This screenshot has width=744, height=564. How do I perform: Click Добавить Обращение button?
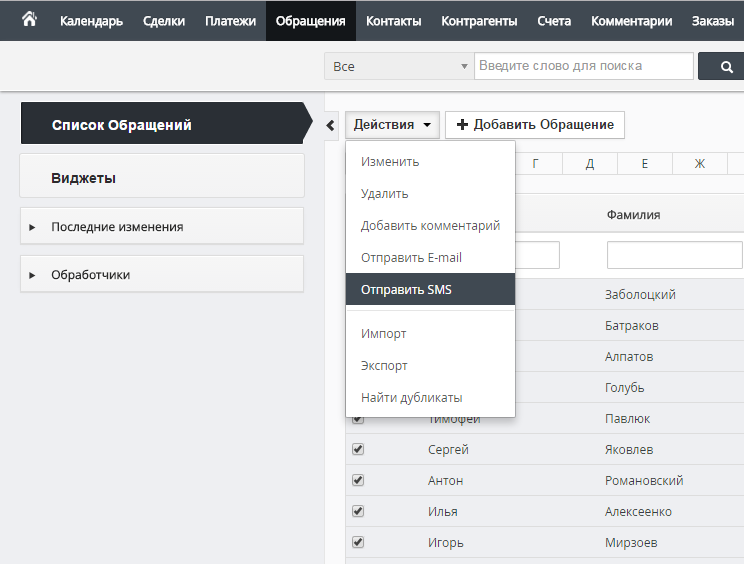pos(535,125)
